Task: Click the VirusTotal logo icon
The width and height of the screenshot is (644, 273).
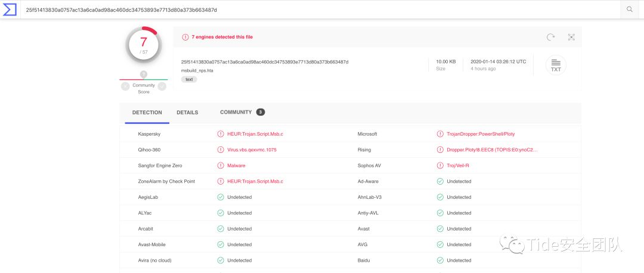Action: (x=10, y=9)
